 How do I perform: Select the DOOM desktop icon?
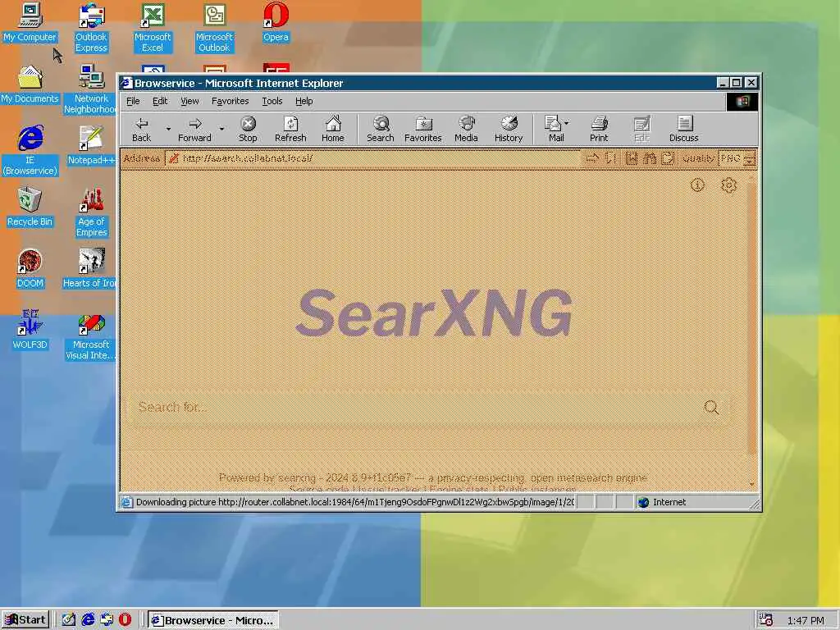pos(30,269)
